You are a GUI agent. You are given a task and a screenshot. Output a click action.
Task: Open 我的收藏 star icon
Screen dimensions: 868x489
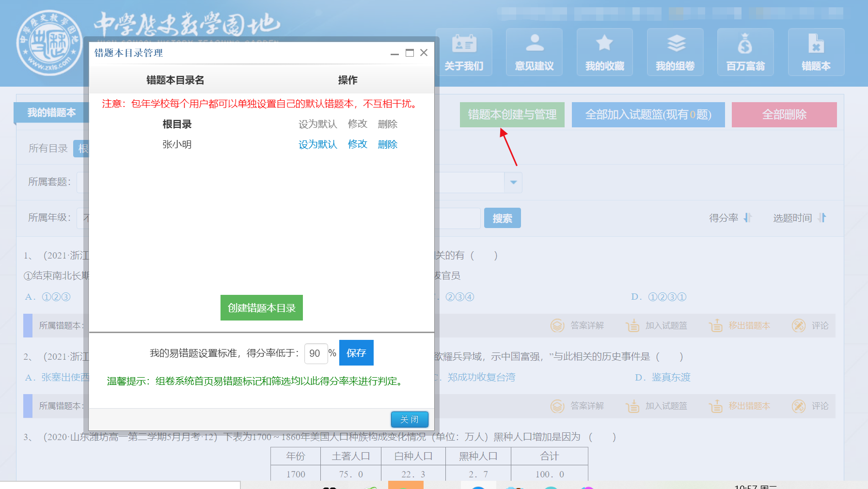coord(604,44)
